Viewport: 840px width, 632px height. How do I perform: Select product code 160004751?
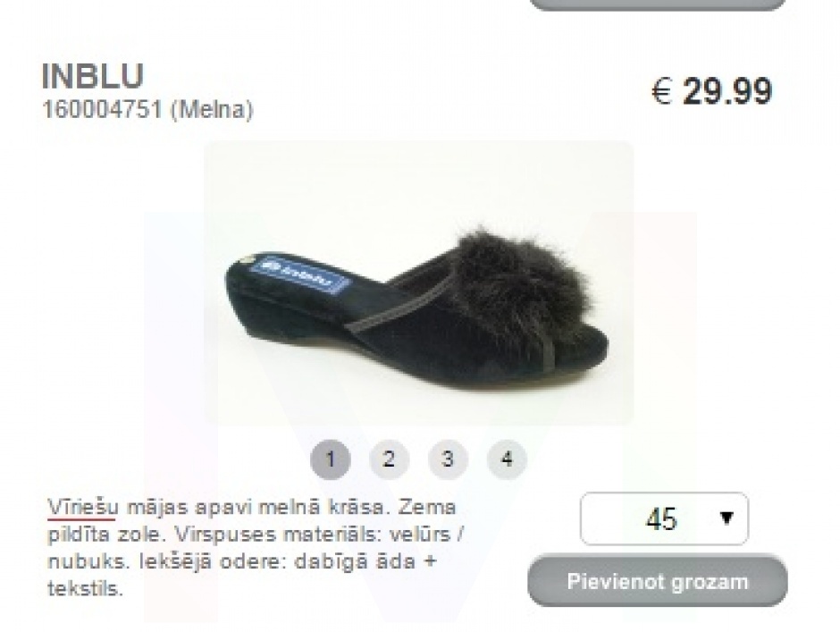coord(102,109)
